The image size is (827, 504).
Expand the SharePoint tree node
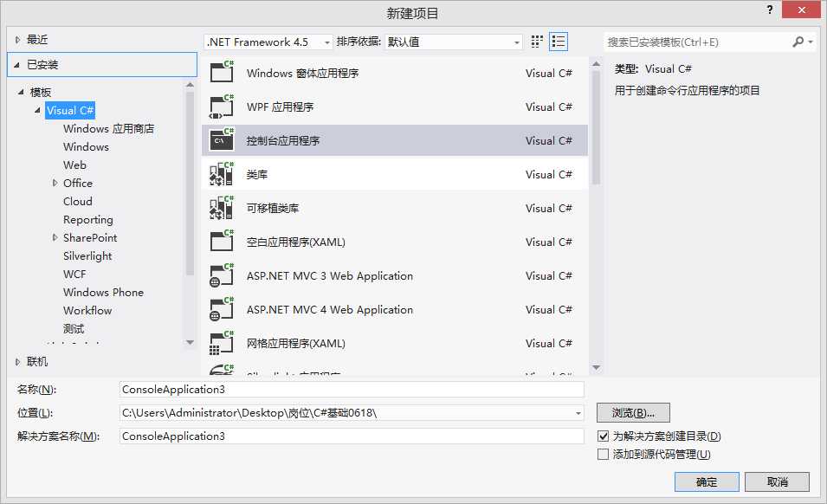point(55,238)
